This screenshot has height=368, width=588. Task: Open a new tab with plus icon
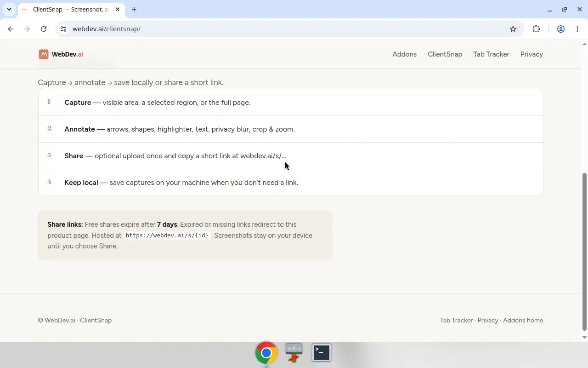[134, 9]
